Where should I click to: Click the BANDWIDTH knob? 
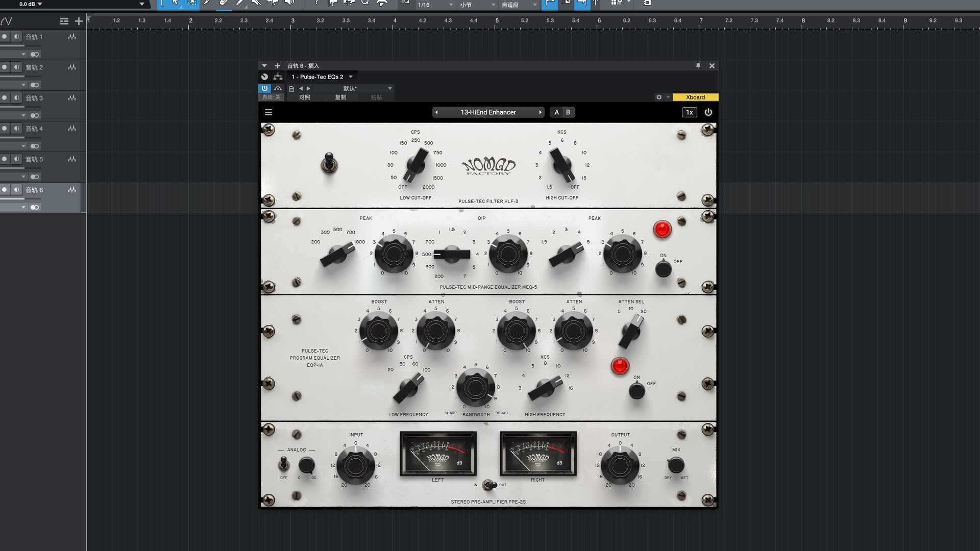(x=475, y=388)
